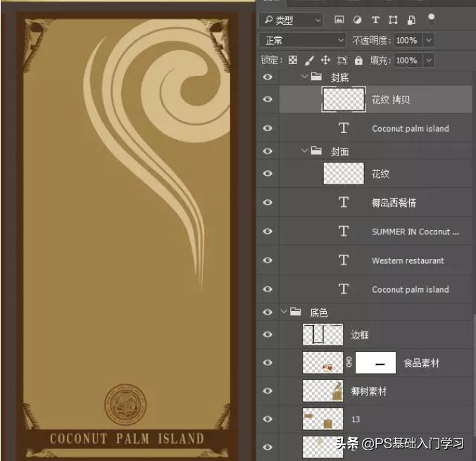Collapse the 封面 layer group
Screen dimensions: 476x461
coord(304,151)
